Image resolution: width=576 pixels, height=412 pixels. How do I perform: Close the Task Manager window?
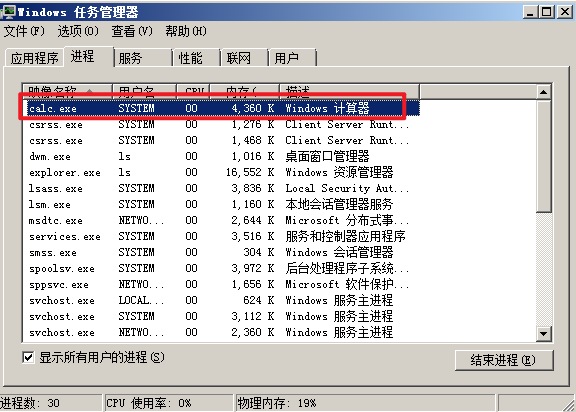[x=565, y=12]
